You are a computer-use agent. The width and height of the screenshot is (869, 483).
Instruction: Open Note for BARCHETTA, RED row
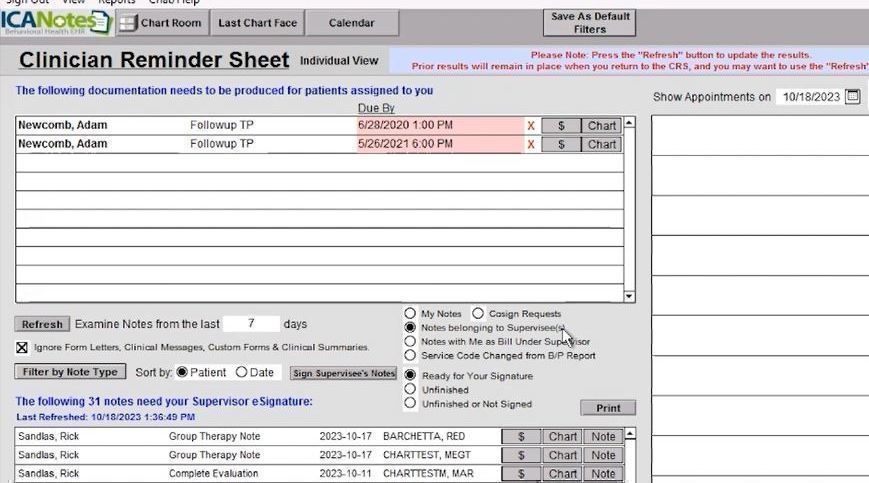click(603, 436)
